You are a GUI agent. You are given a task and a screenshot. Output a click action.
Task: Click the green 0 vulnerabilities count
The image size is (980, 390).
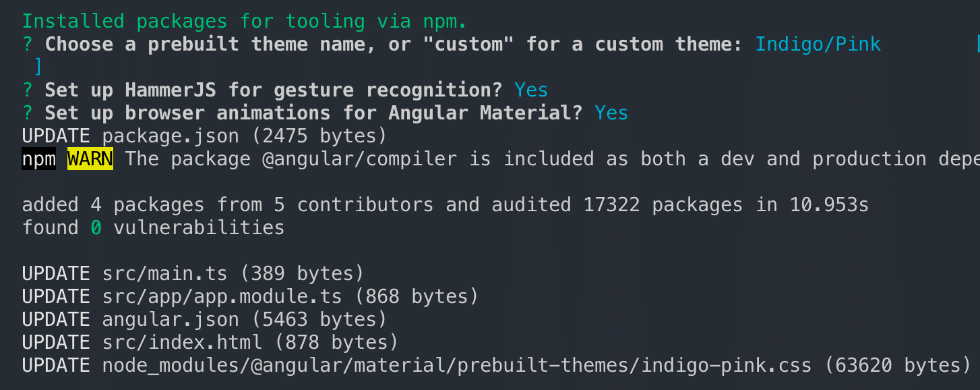pos(96,228)
